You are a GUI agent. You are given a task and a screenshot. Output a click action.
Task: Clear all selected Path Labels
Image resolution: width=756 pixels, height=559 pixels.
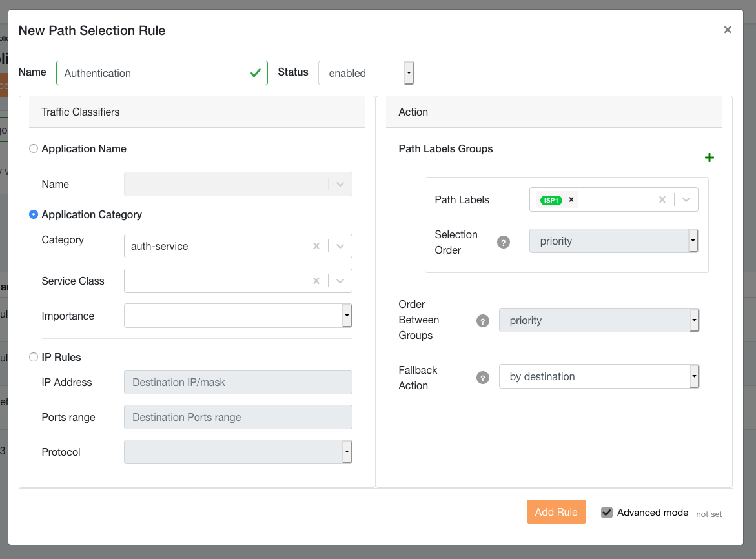(x=662, y=200)
